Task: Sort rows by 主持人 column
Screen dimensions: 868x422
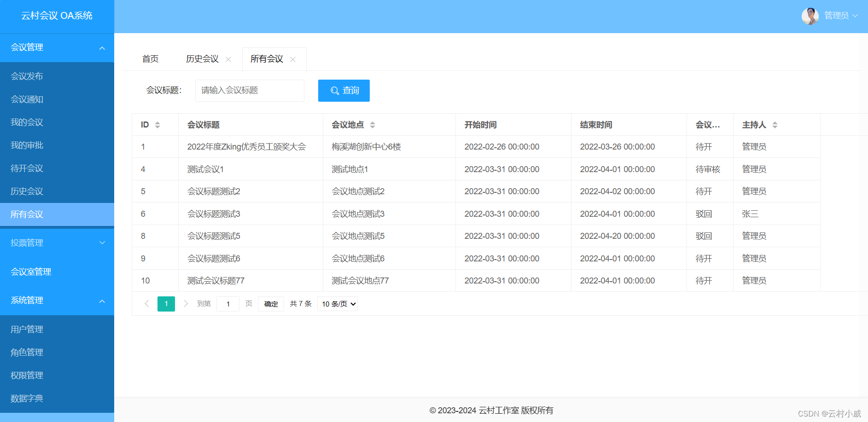Action: [x=775, y=125]
